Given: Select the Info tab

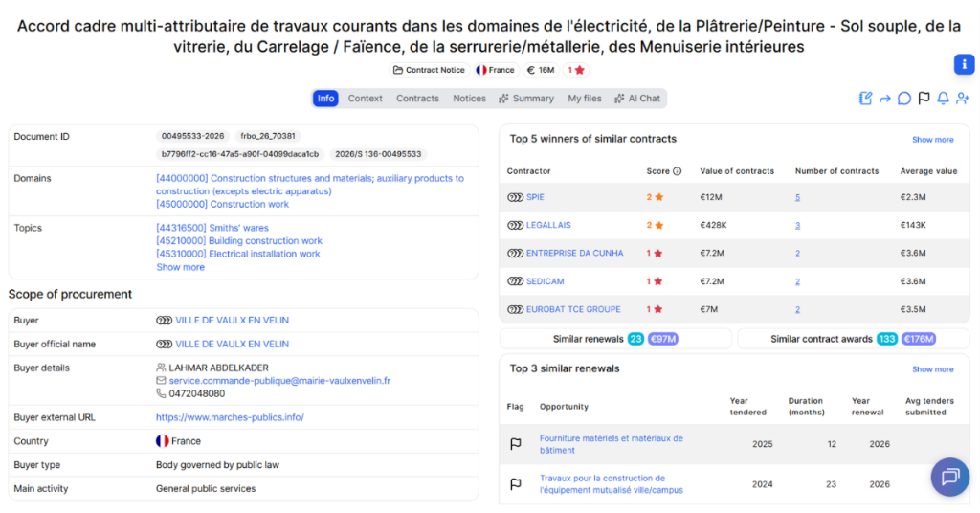Looking at the screenshot, I should (325, 98).
